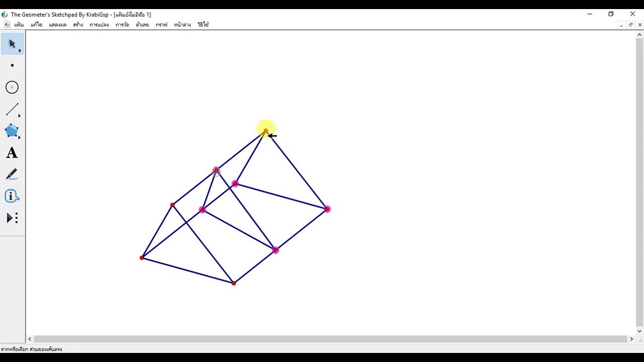Open the Custom tools icon
The height and width of the screenshot is (362, 644).
click(12, 218)
